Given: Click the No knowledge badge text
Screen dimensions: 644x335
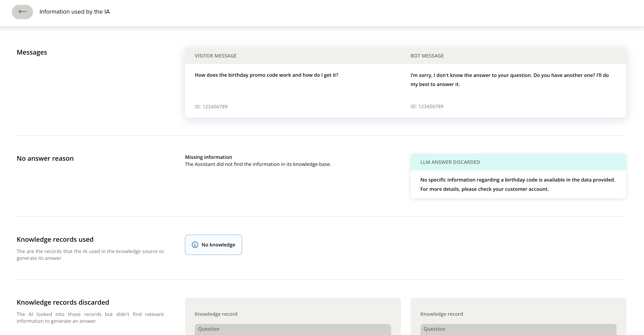Looking at the screenshot, I should (x=218, y=245).
